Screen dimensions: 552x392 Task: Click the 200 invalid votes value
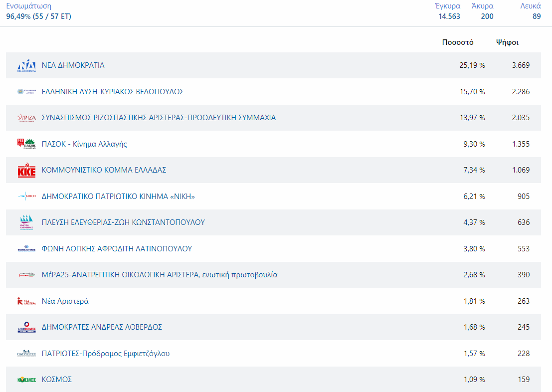pos(487,16)
